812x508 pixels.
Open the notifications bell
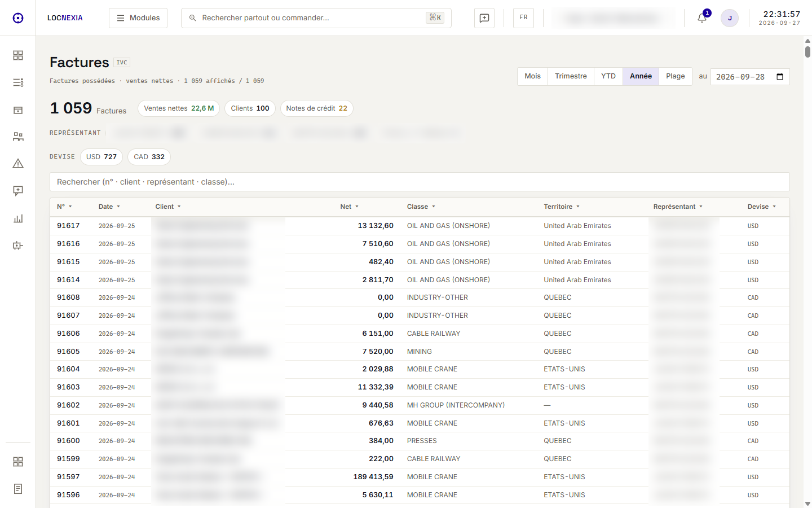[x=702, y=18]
